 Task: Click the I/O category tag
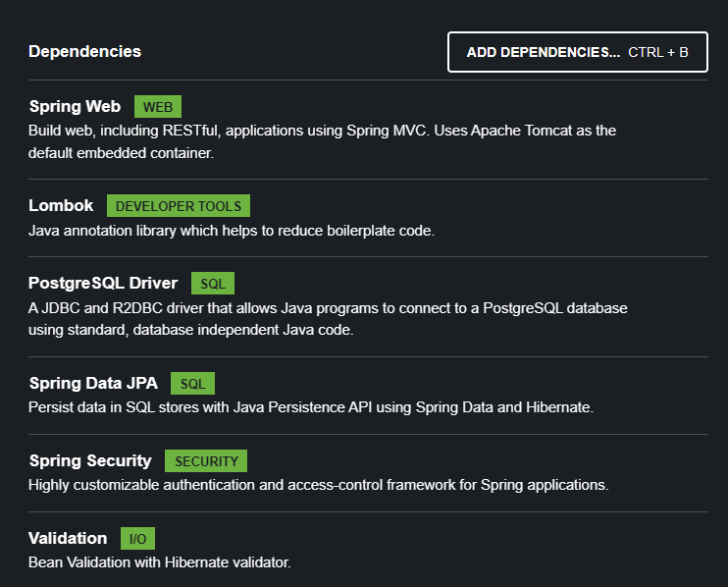point(137,539)
